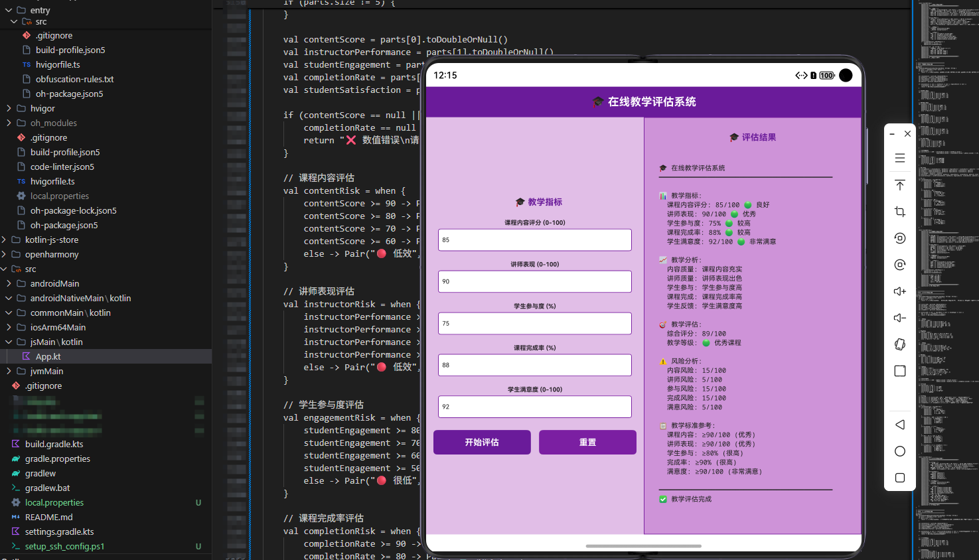
Task: Click the Kotlin icon of build.gradle.kts
Action: coord(16,444)
